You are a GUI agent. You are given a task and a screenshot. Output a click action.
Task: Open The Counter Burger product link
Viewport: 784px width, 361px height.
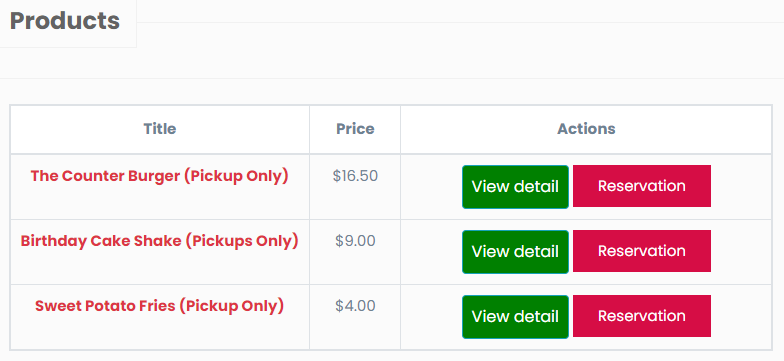pos(160,176)
